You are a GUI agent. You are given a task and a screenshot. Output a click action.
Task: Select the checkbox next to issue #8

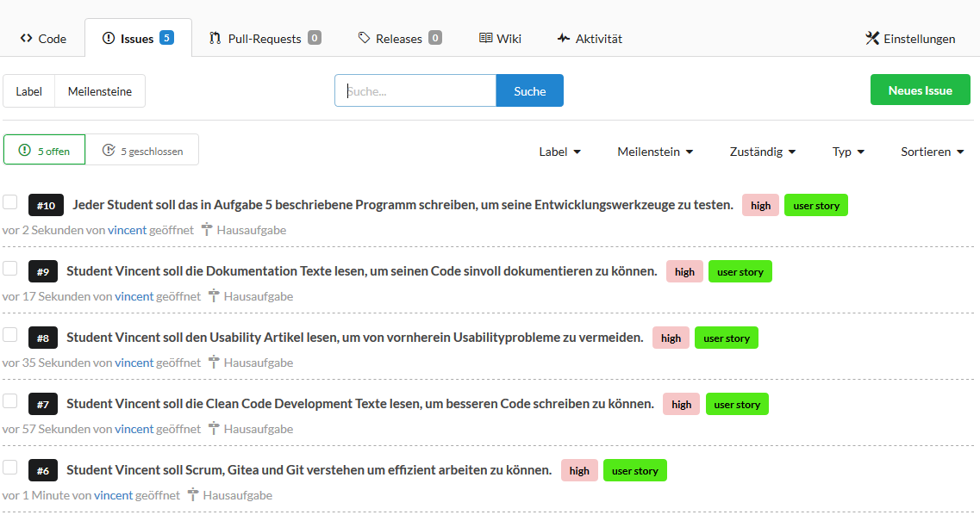pyautogui.click(x=10, y=335)
